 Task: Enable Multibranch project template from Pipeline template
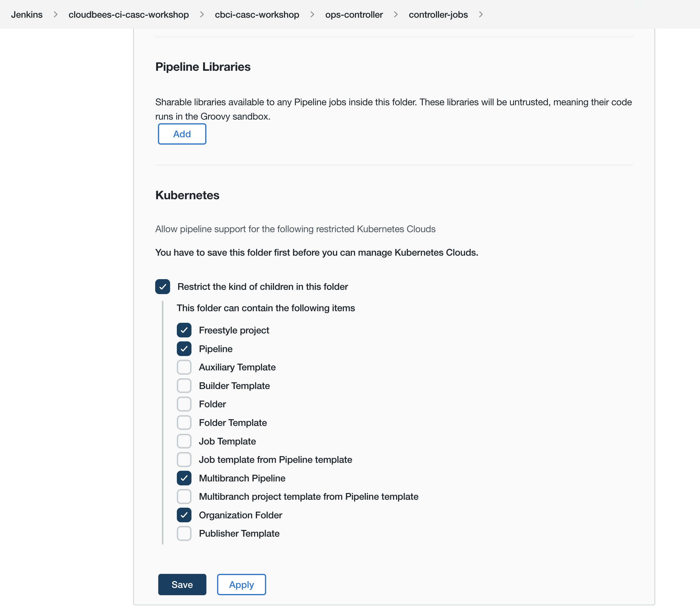(x=184, y=497)
